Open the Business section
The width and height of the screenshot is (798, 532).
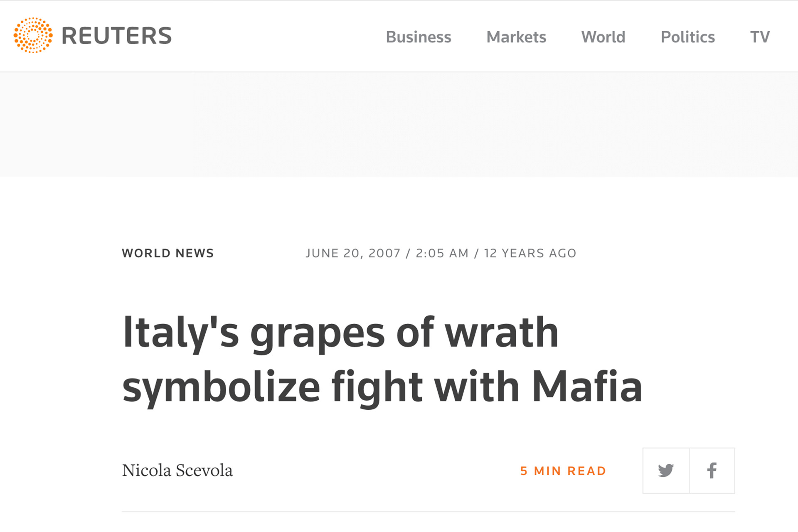point(418,37)
